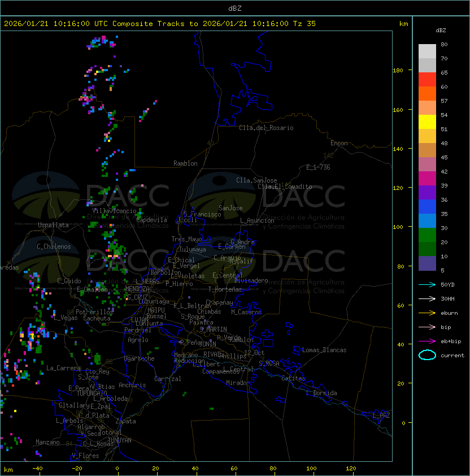Select the yellow 54 dBZ swatch
The width and height of the screenshot is (470, 476).
point(427,122)
